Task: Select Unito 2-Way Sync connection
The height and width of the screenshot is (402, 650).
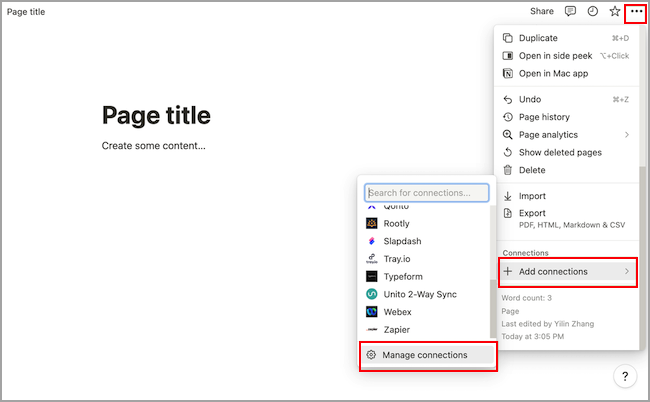Action: click(x=426, y=294)
